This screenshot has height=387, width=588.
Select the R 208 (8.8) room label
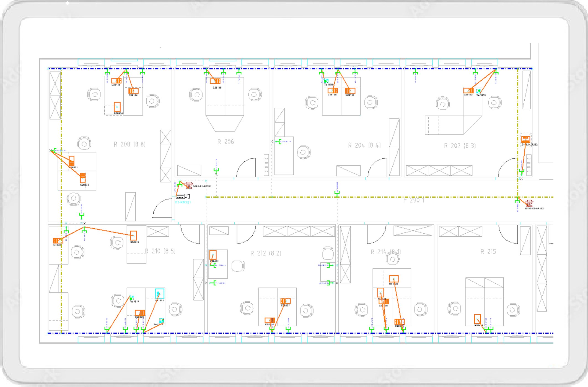point(129,144)
